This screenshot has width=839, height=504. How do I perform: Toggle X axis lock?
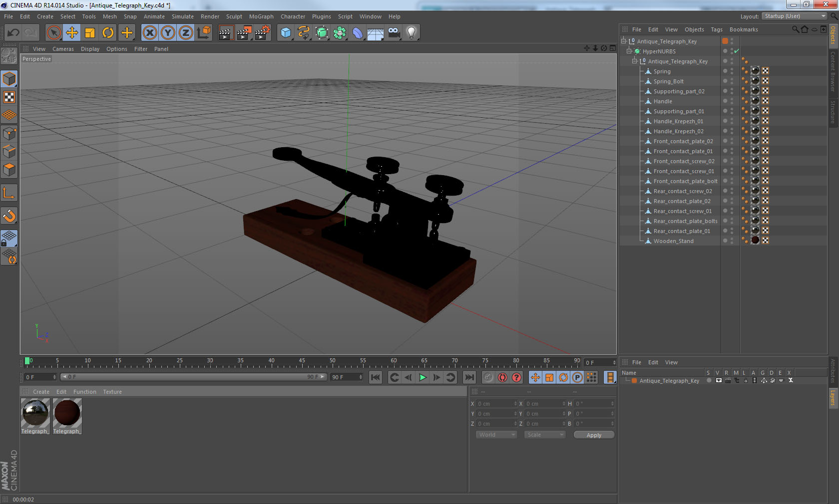tap(150, 33)
